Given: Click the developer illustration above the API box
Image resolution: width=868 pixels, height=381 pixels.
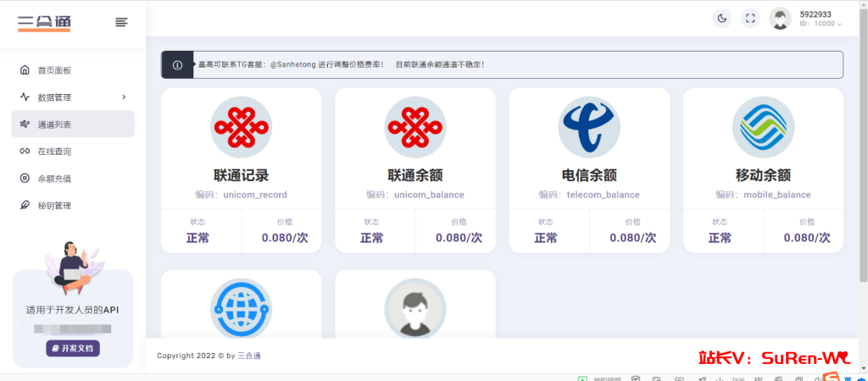Looking at the screenshot, I should [x=73, y=268].
